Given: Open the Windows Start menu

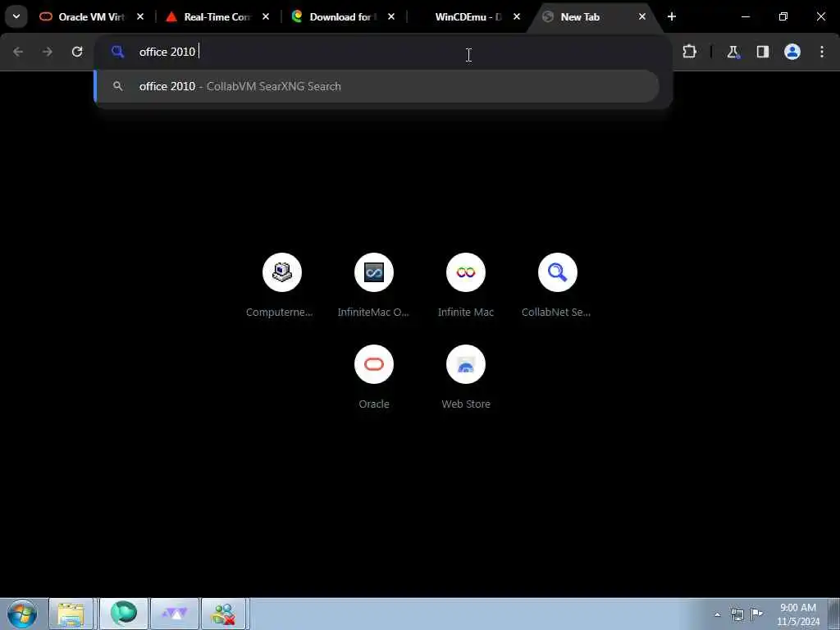Looking at the screenshot, I should [22, 614].
